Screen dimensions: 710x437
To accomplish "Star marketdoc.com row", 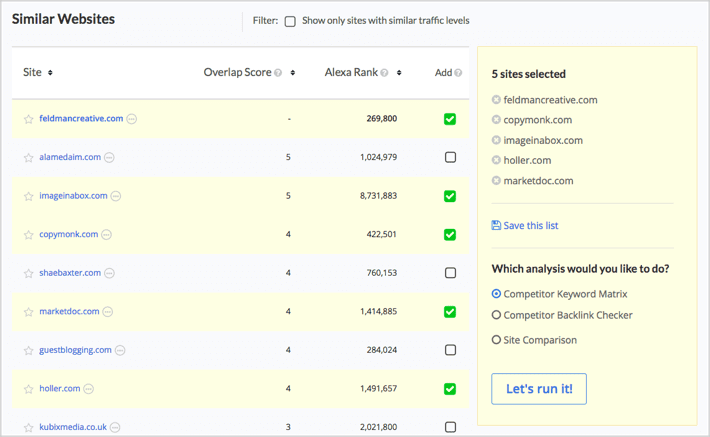I will (x=29, y=312).
